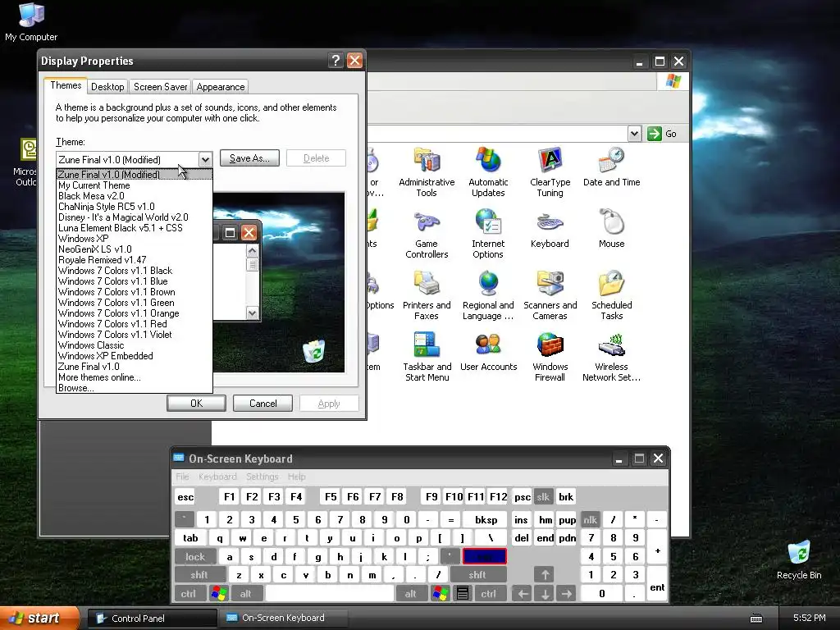The image size is (840, 630).
Task: Switch to the Desktop tab
Action: (107, 87)
